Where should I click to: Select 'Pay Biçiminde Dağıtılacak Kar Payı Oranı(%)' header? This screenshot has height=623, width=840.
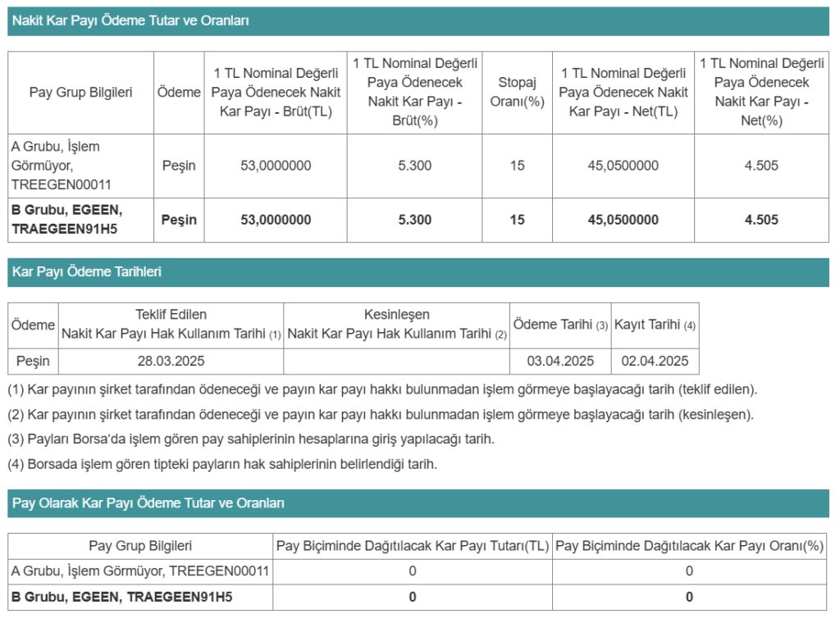(x=689, y=547)
